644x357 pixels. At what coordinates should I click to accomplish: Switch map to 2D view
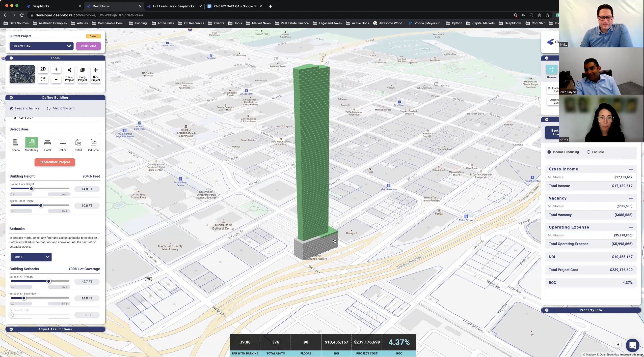[x=43, y=69]
